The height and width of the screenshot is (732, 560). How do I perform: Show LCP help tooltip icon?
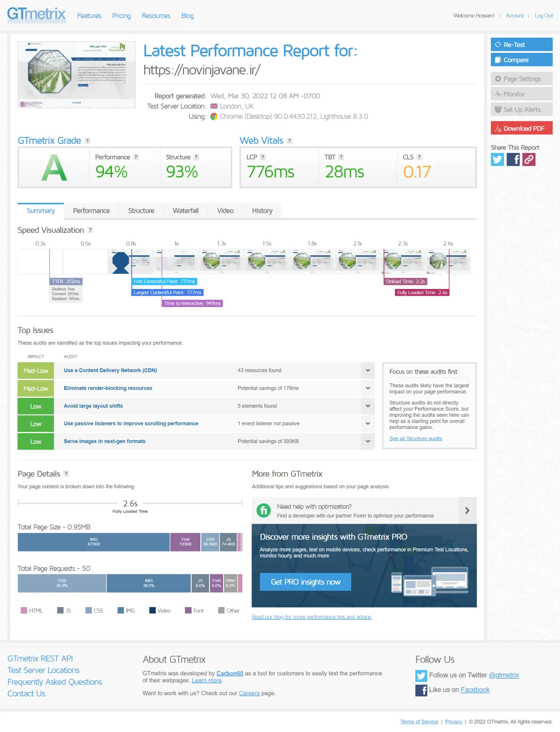click(263, 157)
